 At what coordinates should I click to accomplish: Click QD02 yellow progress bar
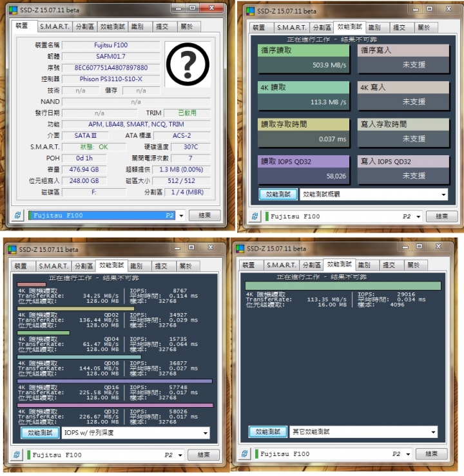[75, 309]
